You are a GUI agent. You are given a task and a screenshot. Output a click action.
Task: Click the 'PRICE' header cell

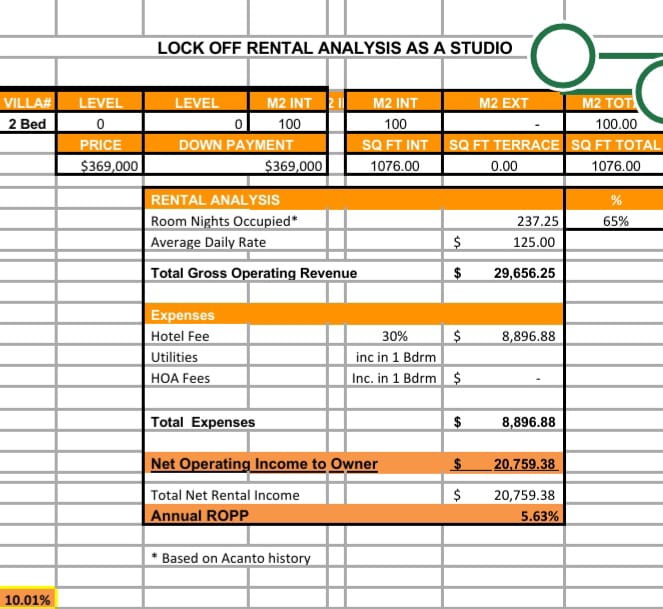(100, 145)
